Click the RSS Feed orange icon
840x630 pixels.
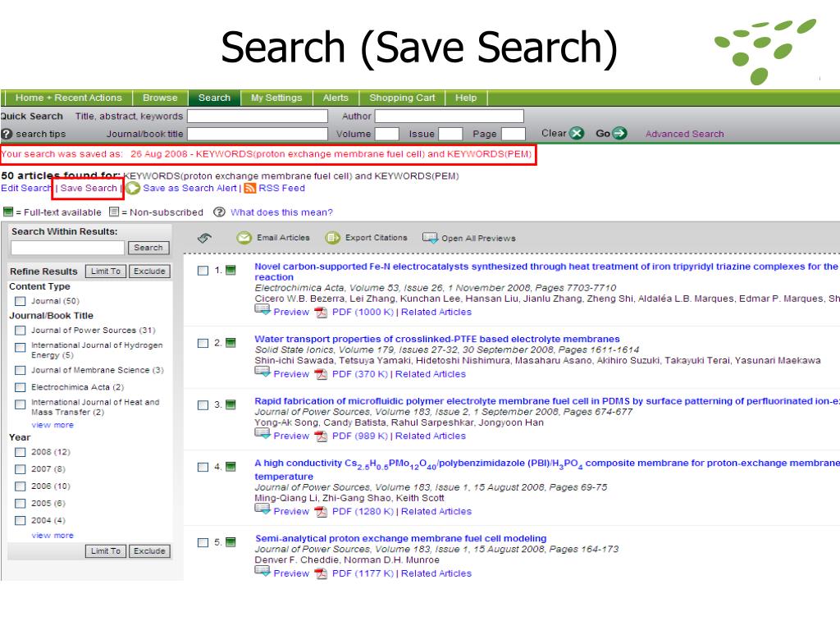click(249, 188)
